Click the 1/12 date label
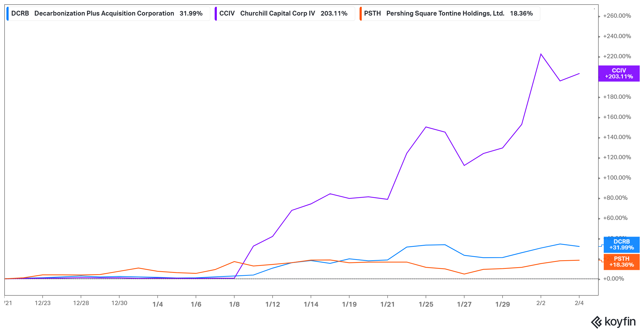This screenshot has height=333, width=644. 273,304
